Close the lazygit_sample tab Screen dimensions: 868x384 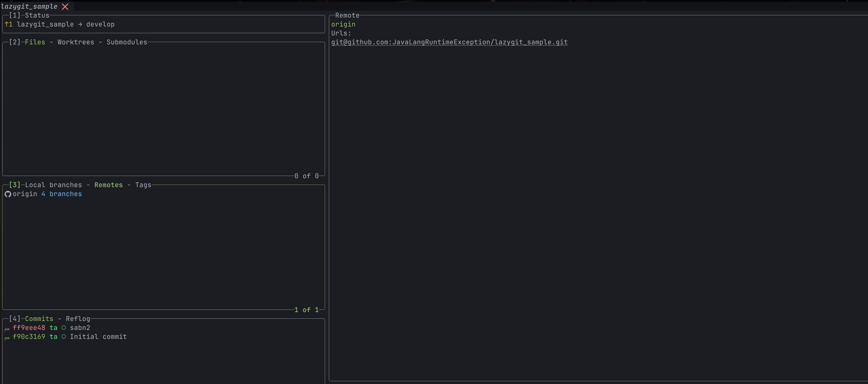tap(65, 6)
